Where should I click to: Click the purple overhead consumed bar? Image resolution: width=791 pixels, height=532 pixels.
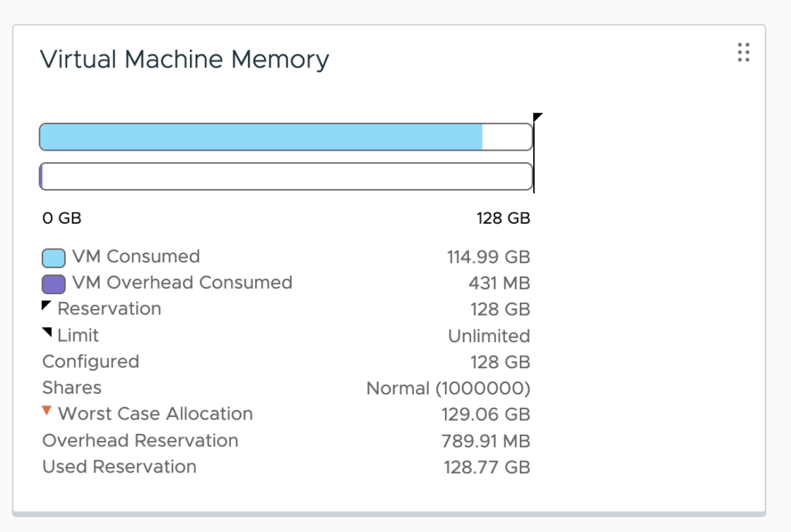[41, 177]
